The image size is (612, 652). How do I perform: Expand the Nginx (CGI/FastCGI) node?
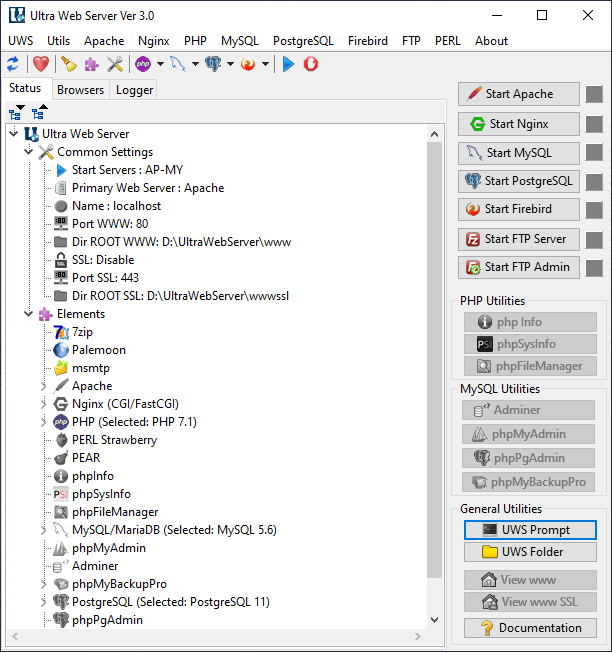click(43, 404)
